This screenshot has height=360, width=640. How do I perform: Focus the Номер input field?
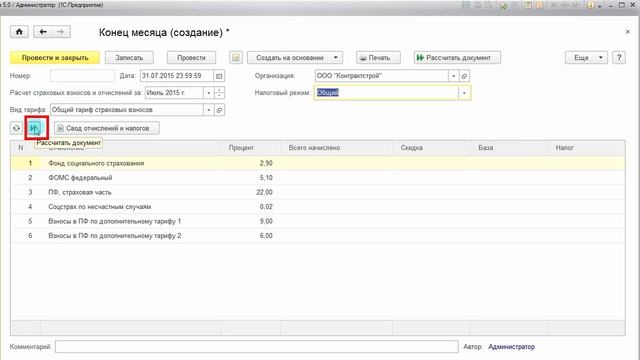[x=82, y=76]
